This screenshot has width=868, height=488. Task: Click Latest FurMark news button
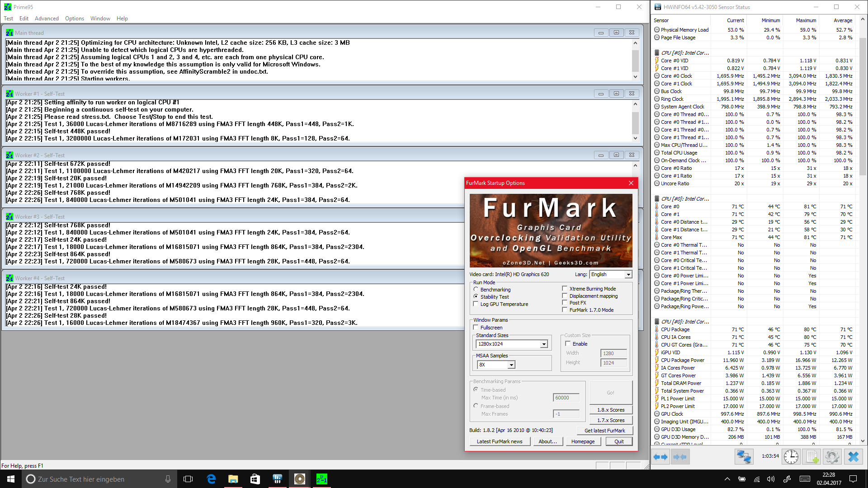pyautogui.click(x=499, y=441)
